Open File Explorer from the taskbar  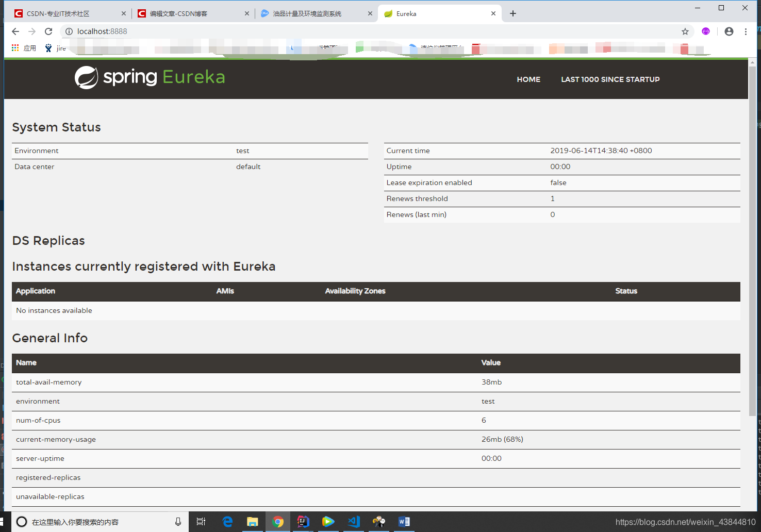(x=252, y=522)
